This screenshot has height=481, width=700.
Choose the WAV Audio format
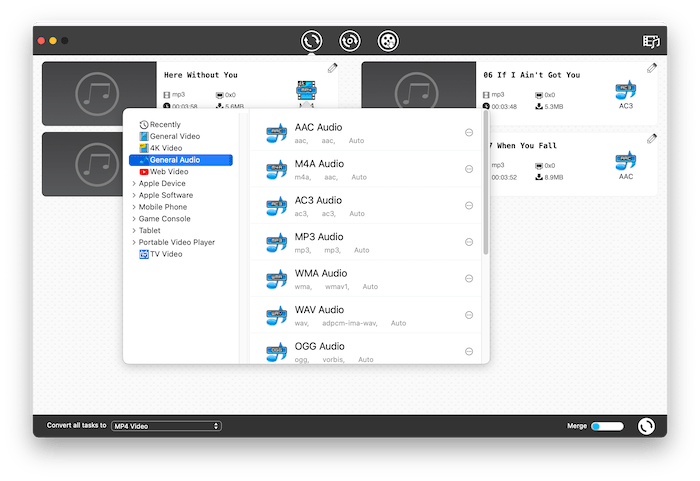[x=318, y=310]
